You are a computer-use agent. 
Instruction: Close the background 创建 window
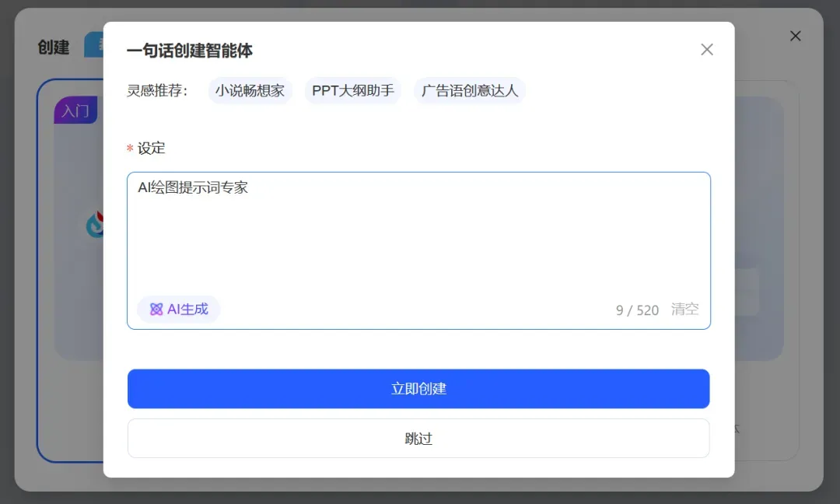795,36
